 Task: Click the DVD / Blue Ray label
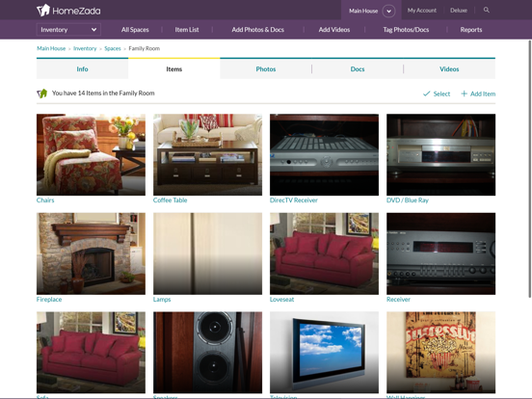[x=408, y=200]
